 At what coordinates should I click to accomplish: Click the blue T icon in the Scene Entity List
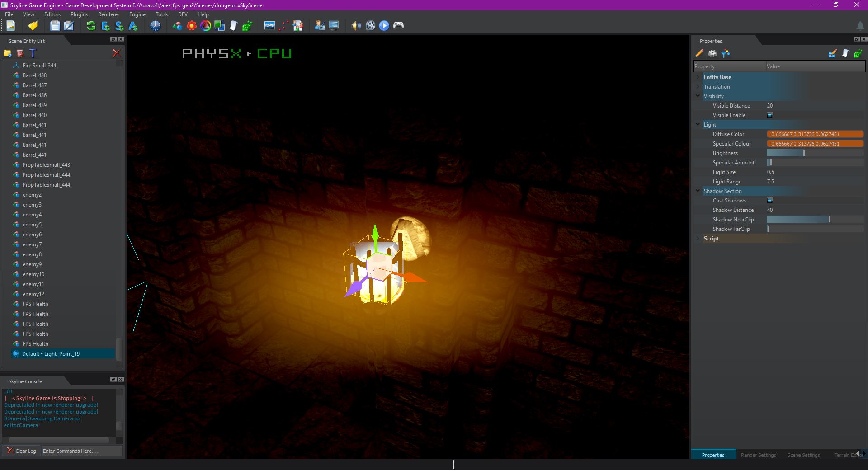(x=33, y=53)
